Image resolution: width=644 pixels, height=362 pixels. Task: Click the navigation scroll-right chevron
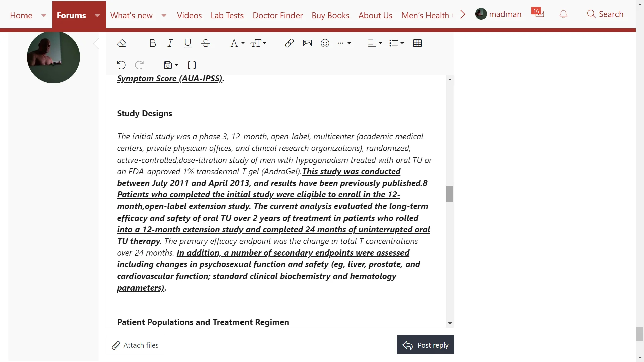click(463, 14)
